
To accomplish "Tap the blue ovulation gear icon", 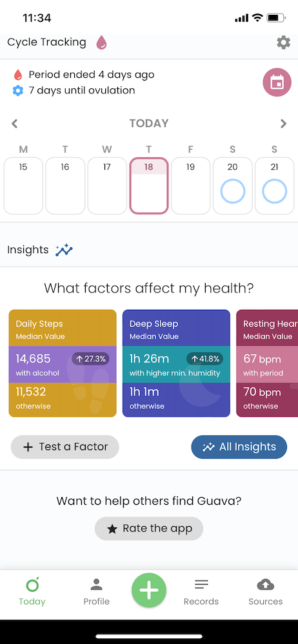I will pos(18,90).
